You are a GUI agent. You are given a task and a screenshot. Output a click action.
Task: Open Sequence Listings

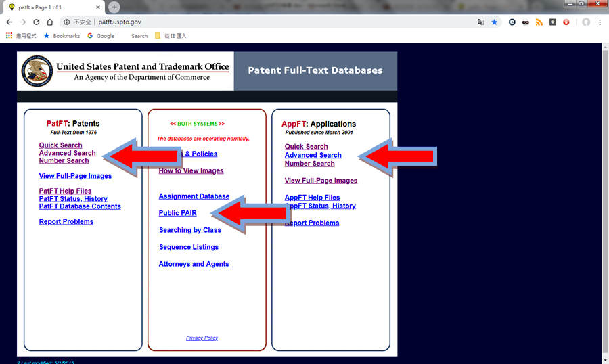coord(189,247)
